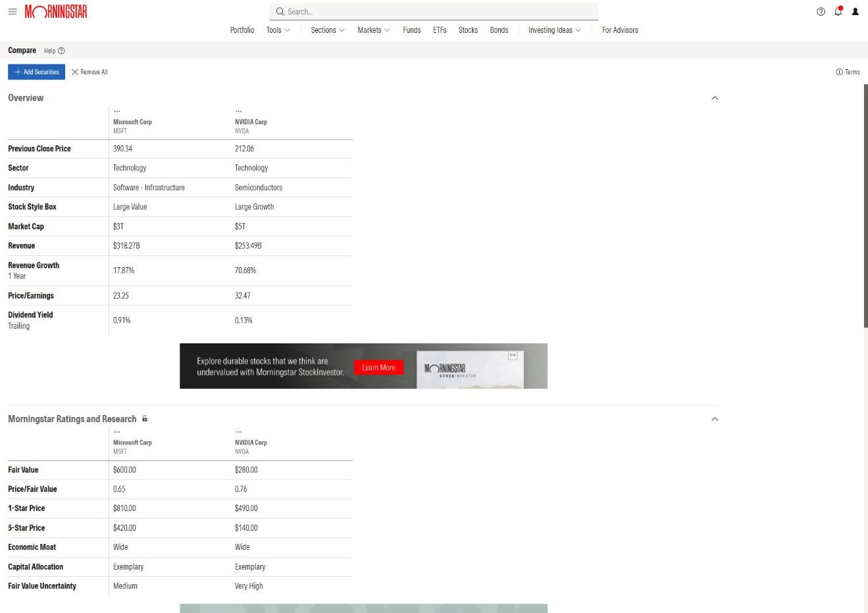This screenshot has height=613, width=868.
Task: Click Microsoft Price/Earnings 23.25
Action: point(121,296)
